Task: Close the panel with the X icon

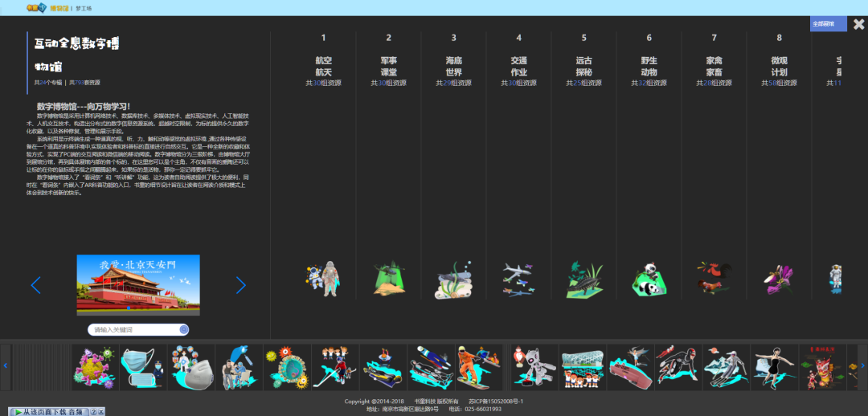Action: pos(858,24)
